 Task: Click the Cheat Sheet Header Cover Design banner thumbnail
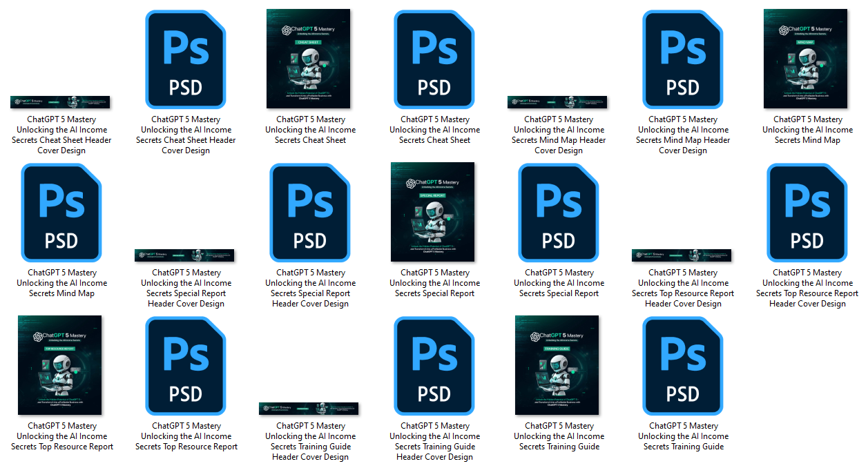pos(60,102)
